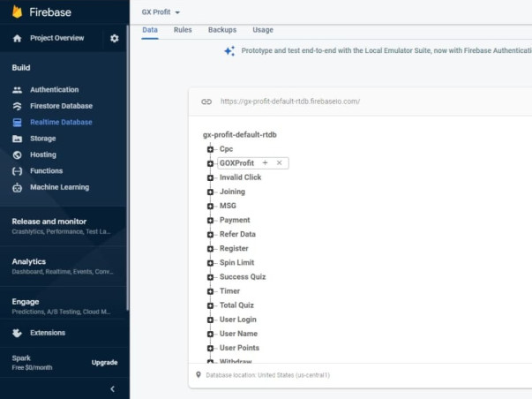
Task: Expand the Analytics section
Action: tap(64, 266)
